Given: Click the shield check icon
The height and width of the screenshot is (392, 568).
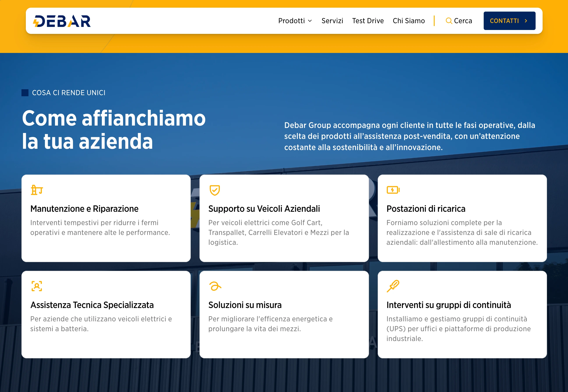Looking at the screenshot, I should click(215, 190).
